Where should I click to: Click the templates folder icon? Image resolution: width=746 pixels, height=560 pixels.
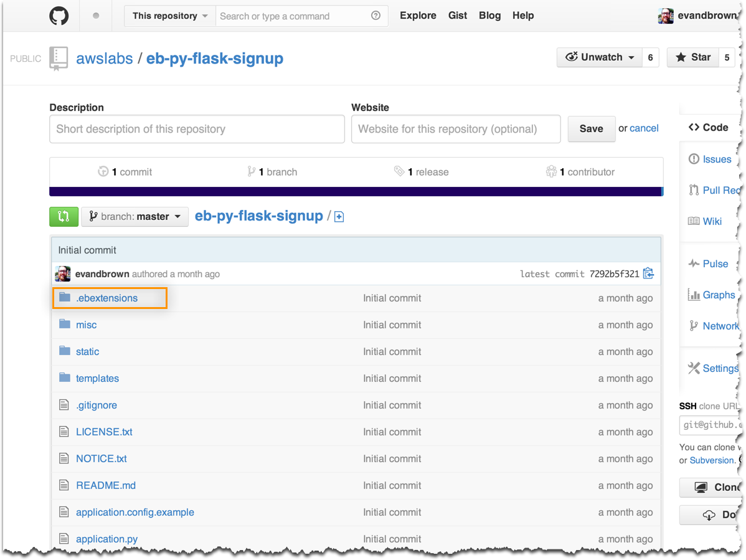(x=65, y=377)
